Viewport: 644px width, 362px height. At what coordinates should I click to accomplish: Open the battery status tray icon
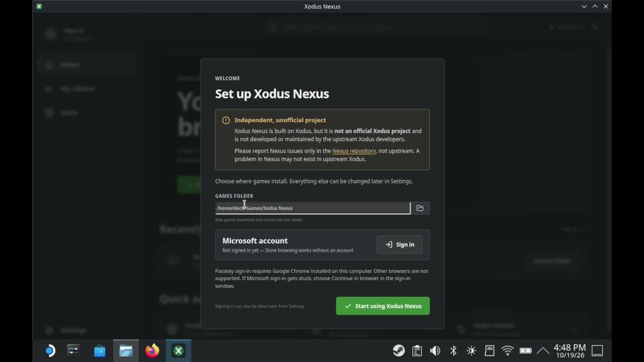(525, 350)
